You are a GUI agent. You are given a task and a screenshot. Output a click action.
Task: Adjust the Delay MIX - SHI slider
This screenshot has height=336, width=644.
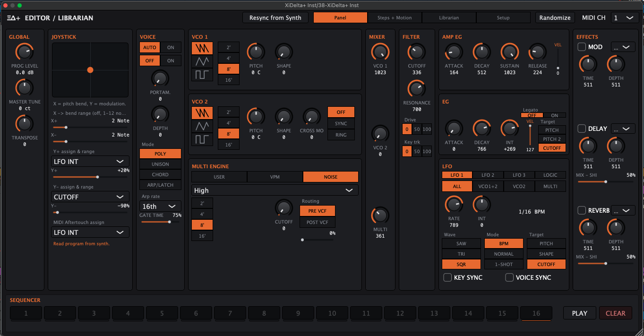coord(606,181)
